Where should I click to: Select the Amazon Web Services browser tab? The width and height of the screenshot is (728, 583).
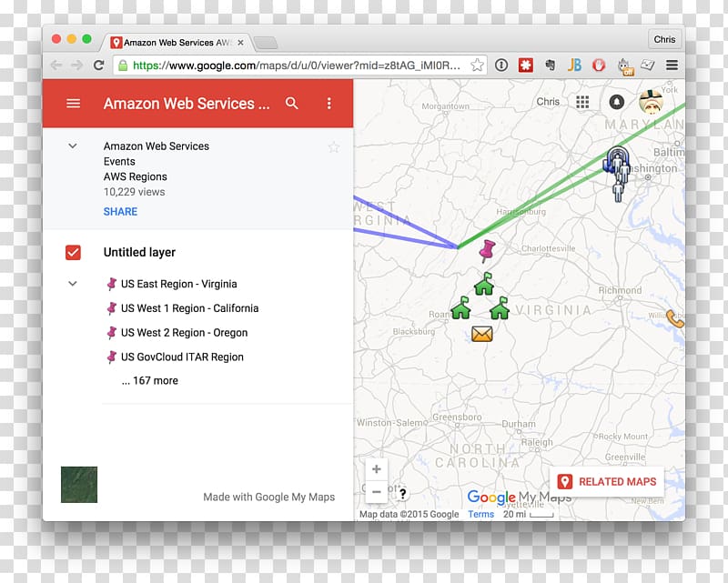point(177,42)
